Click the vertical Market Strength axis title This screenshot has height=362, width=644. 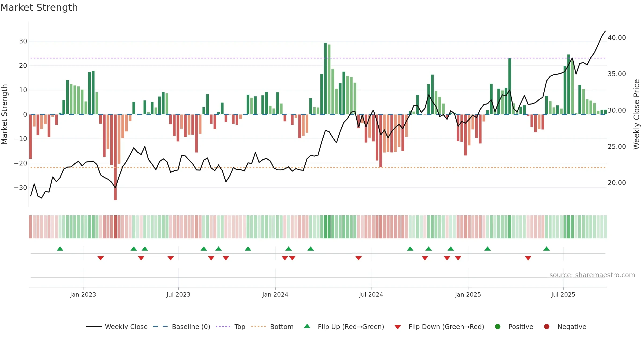4,114
